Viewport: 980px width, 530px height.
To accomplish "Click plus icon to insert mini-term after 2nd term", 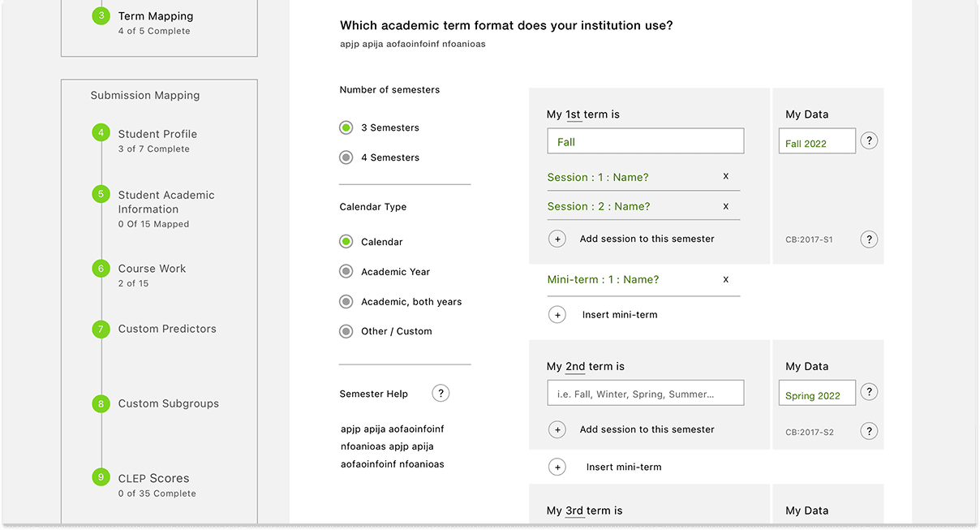I will [x=557, y=467].
